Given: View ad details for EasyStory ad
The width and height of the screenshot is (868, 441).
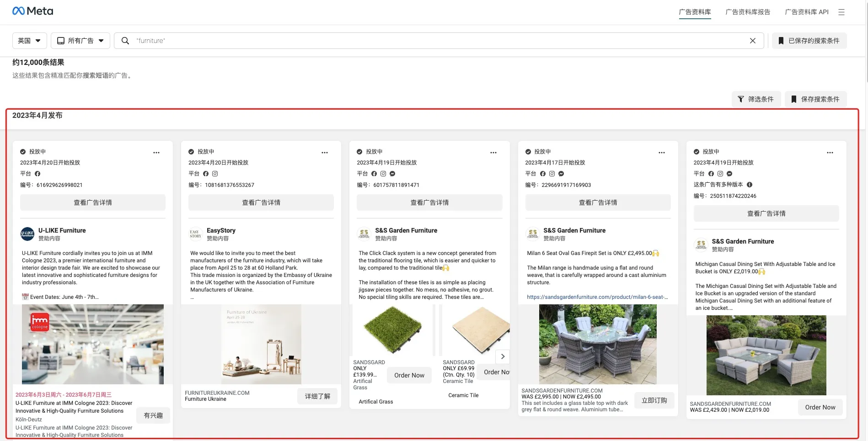Looking at the screenshot, I should 261,202.
